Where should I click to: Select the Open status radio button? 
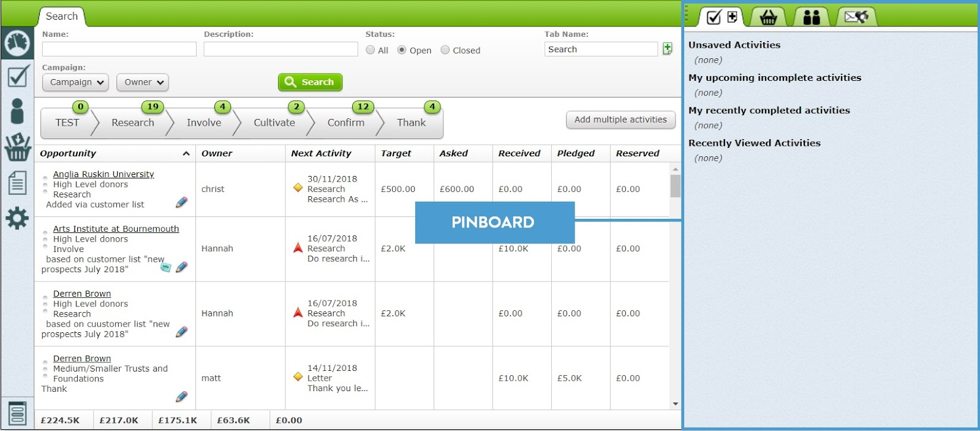coord(402,50)
